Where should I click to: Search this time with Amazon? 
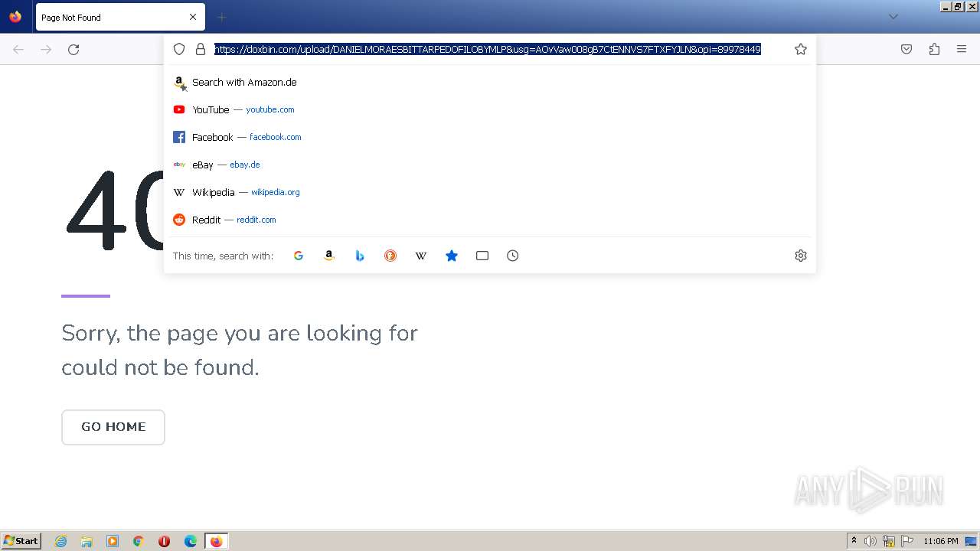point(329,256)
